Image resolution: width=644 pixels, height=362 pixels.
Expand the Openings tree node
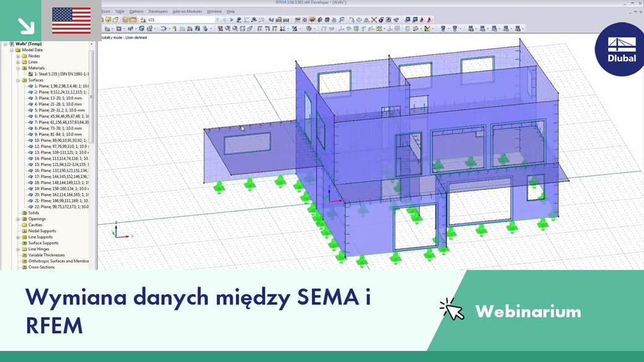pos(18,219)
